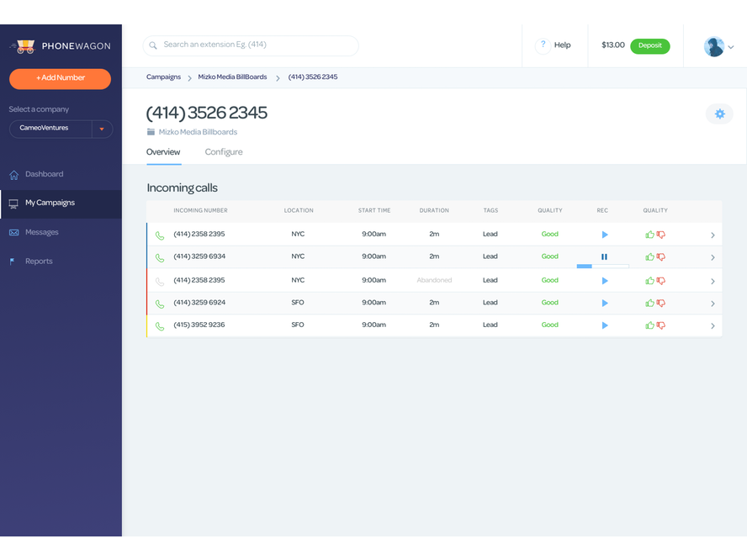Click the REC column header
The width and height of the screenshot is (747, 560).
coord(602,210)
